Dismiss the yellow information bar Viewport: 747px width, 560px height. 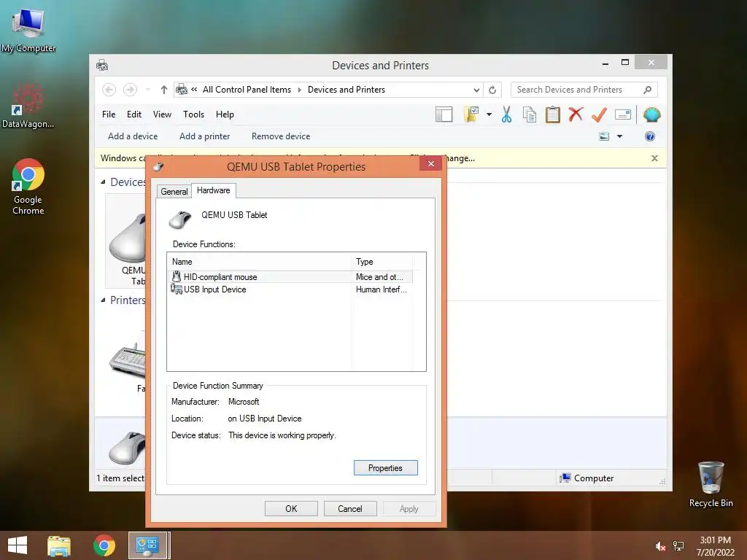point(654,158)
